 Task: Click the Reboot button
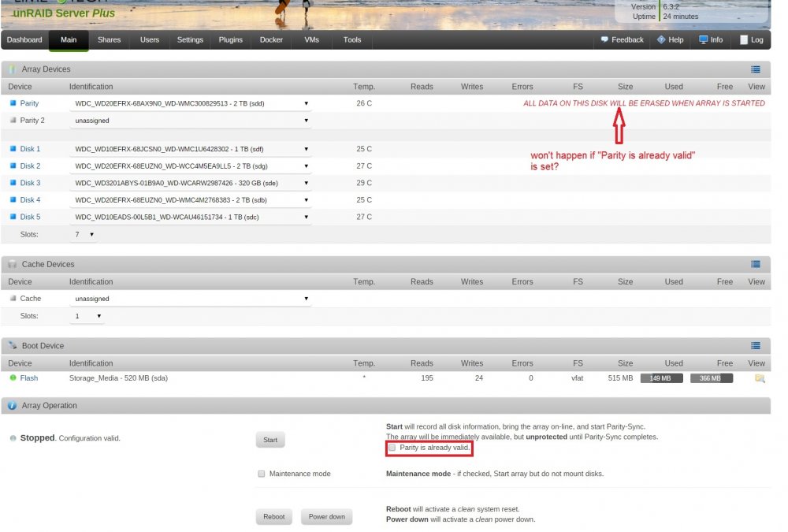coord(274,516)
